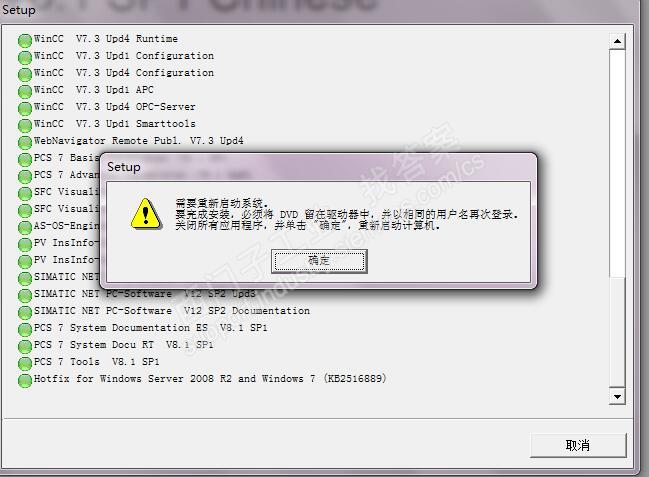Click green icon beside AS-OS-Engin row

[25, 227]
